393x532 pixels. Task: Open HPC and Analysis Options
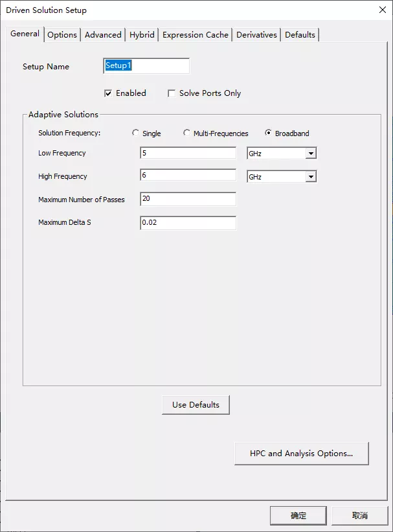click(x=302, y=454)
